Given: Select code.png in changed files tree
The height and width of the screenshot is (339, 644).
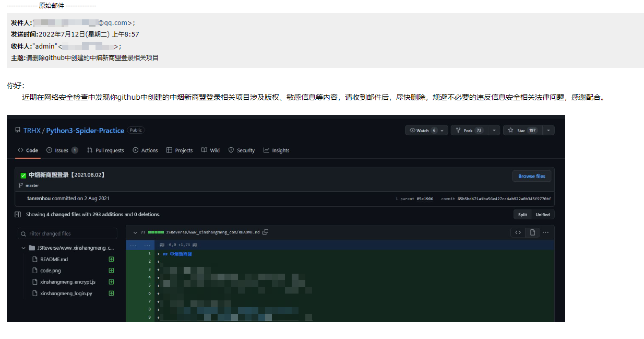Looking at the screenshot, I should [x=51, y=271].
